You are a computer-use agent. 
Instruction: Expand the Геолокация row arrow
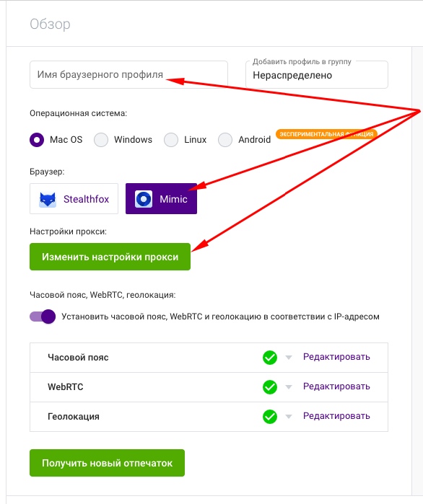point(289,417)
